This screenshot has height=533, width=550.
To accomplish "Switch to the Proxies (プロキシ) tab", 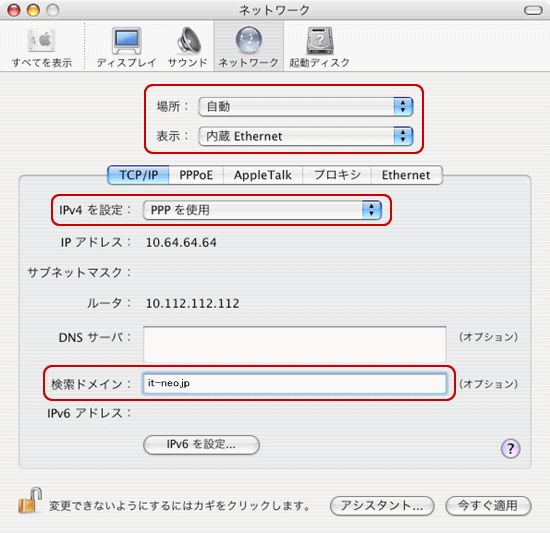I will pos(337,175).
